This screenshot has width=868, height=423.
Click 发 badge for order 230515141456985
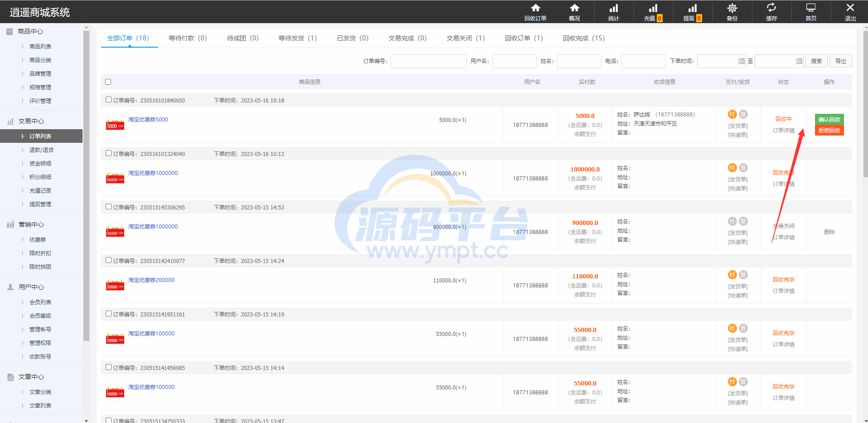pyautogui.click(x=743, y=382)
